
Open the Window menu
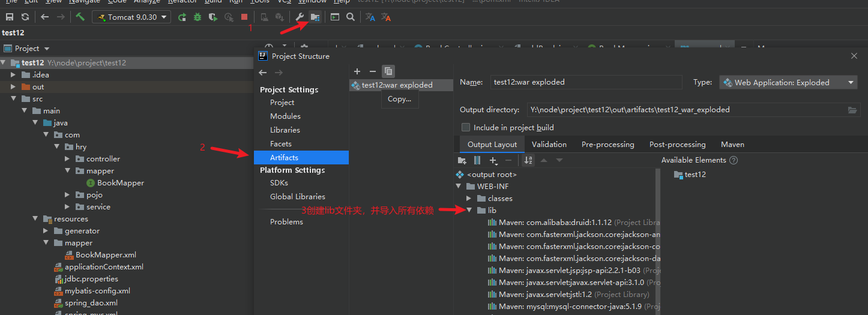pyautogui.click(x=313, y=2)
